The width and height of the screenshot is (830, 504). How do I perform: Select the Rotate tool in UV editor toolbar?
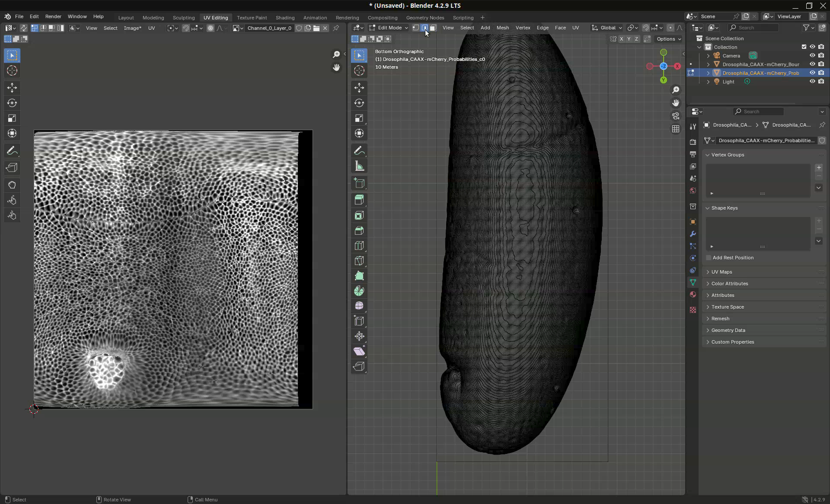point(12,103)
